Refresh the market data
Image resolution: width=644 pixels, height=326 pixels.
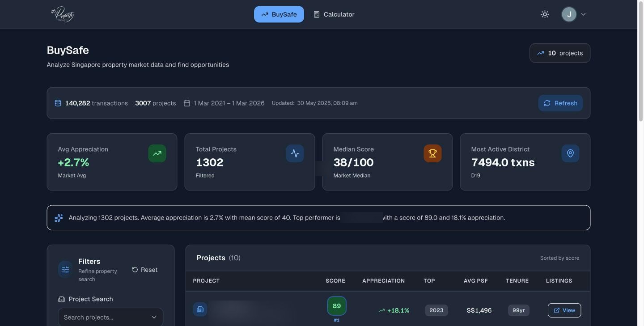pos(560,103)
